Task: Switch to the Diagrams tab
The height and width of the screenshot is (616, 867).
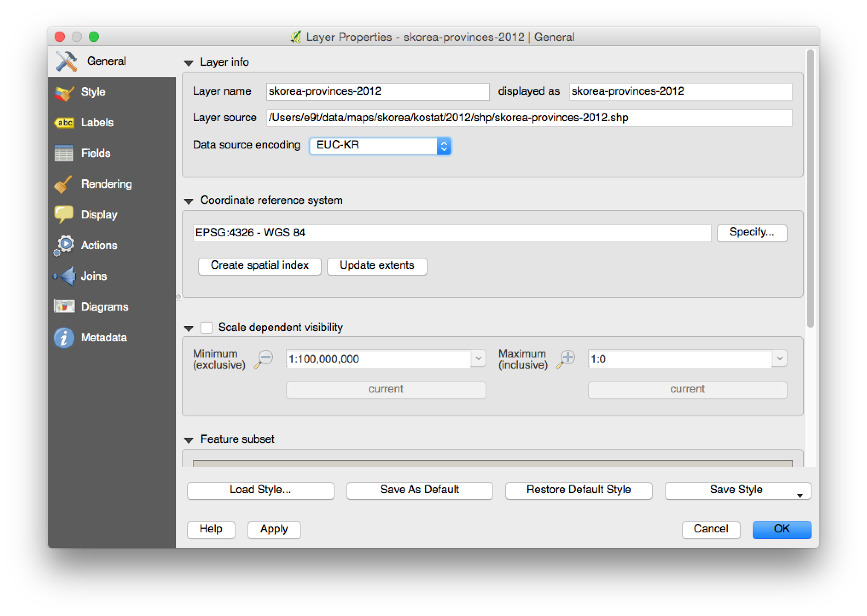Action: (x=104, y=307)
